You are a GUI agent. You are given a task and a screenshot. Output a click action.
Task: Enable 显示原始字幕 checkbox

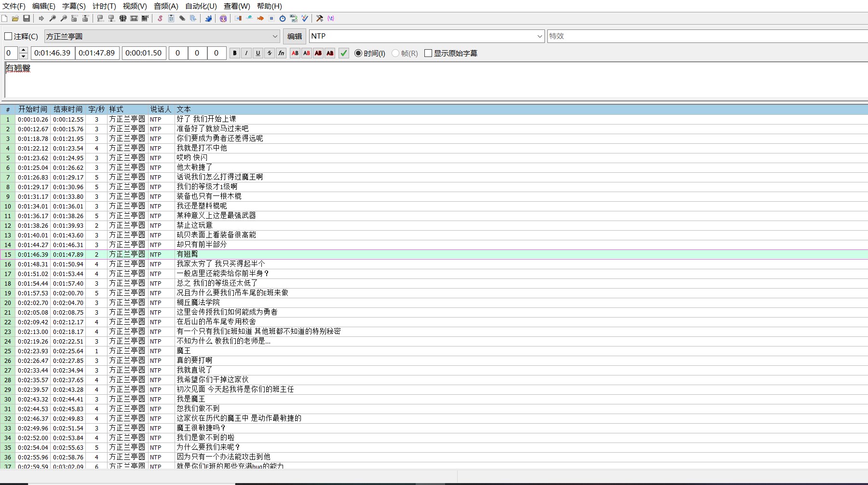coord(428,53)
